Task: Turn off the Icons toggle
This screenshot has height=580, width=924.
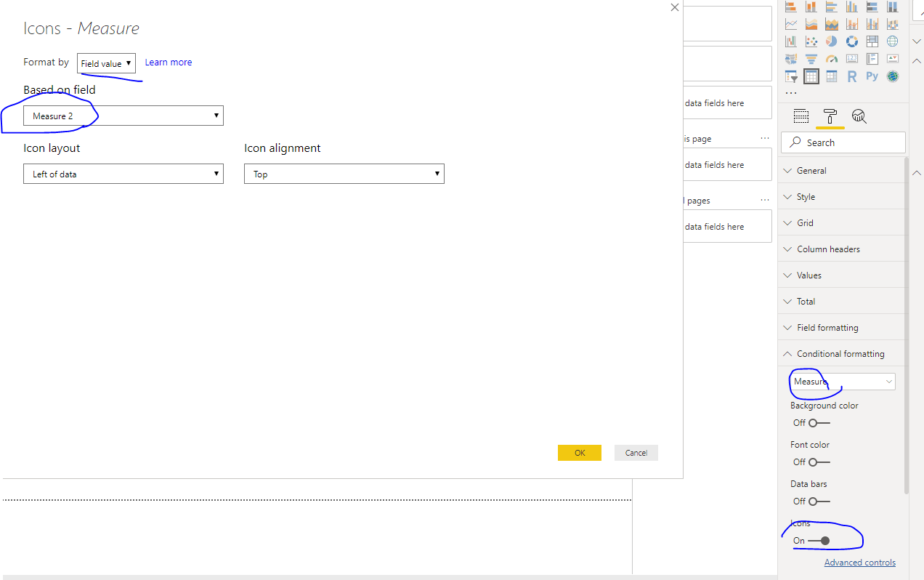Action: [x=819, y=541]
